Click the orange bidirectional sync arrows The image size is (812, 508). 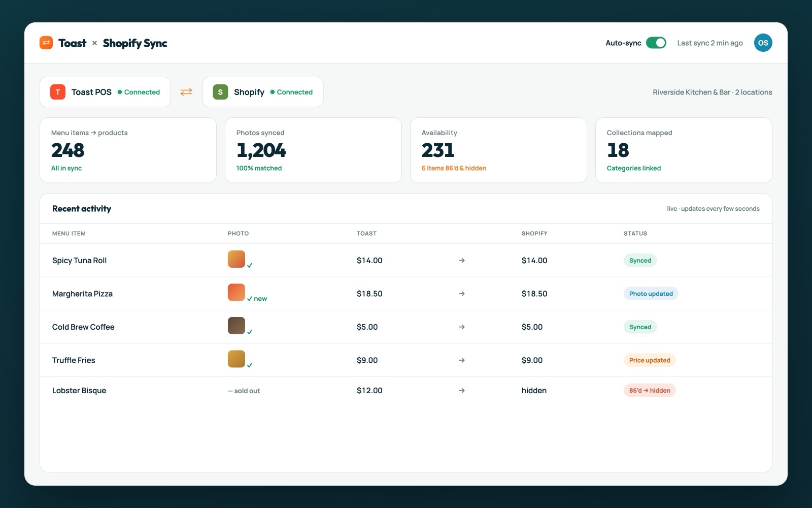pyautogui.click(x=186, y=92)
